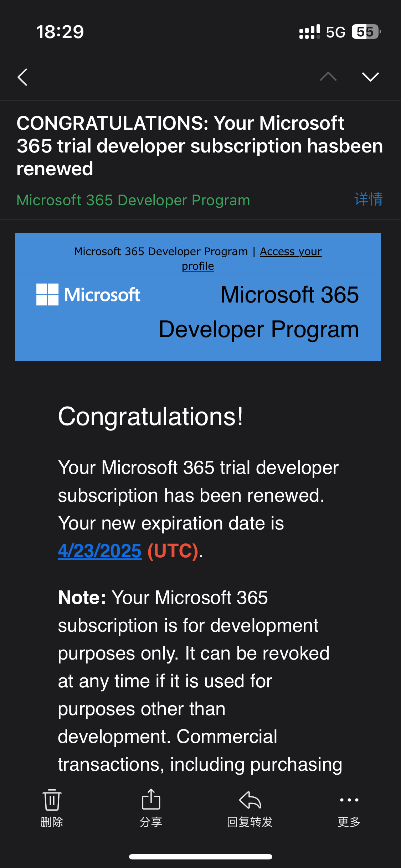This screenshot has height=868, width=401.
Task: Tap the trash can delete icon
Action: 52,800
